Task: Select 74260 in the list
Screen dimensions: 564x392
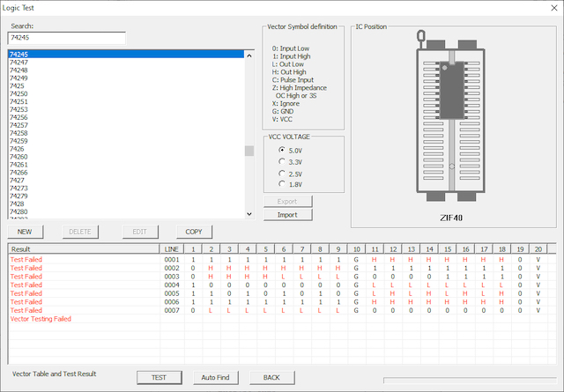Action: click(19, 157)
